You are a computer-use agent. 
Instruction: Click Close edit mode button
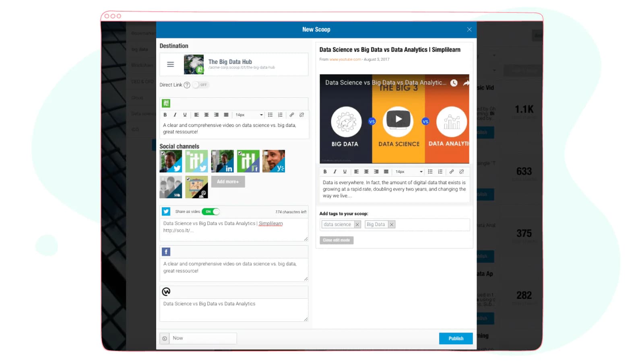pyautogui.click(x=336, y=240)
